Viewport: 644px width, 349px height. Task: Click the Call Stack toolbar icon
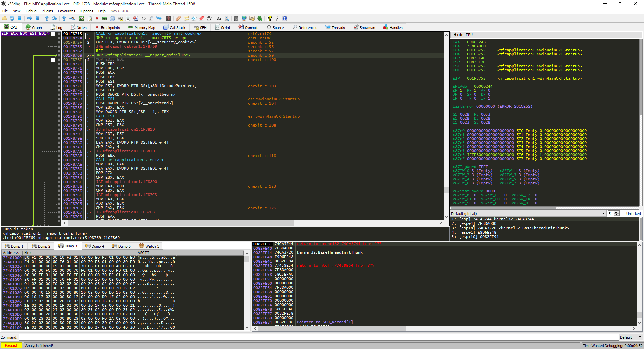tap(113, 18)
